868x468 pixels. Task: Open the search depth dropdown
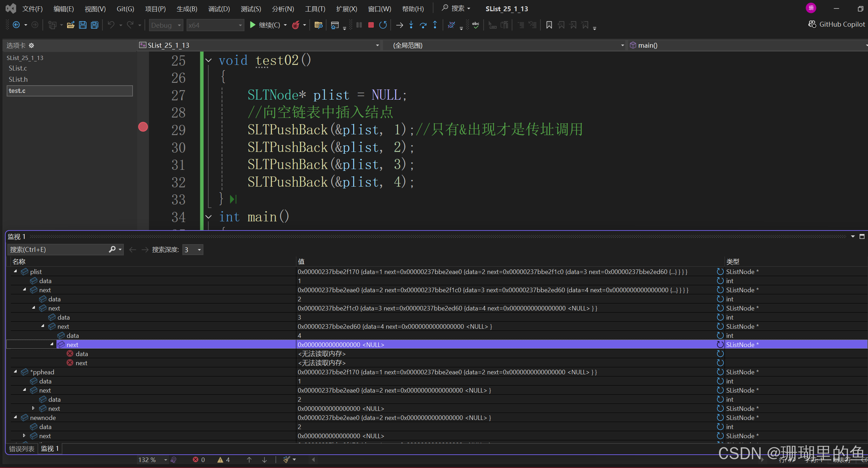pyautogui.click(x=199, y=250)
